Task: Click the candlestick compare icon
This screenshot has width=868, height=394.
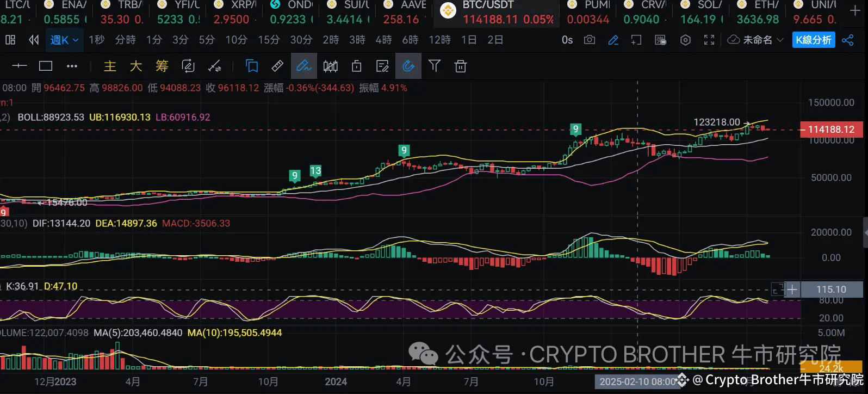Action: point(330,66)
